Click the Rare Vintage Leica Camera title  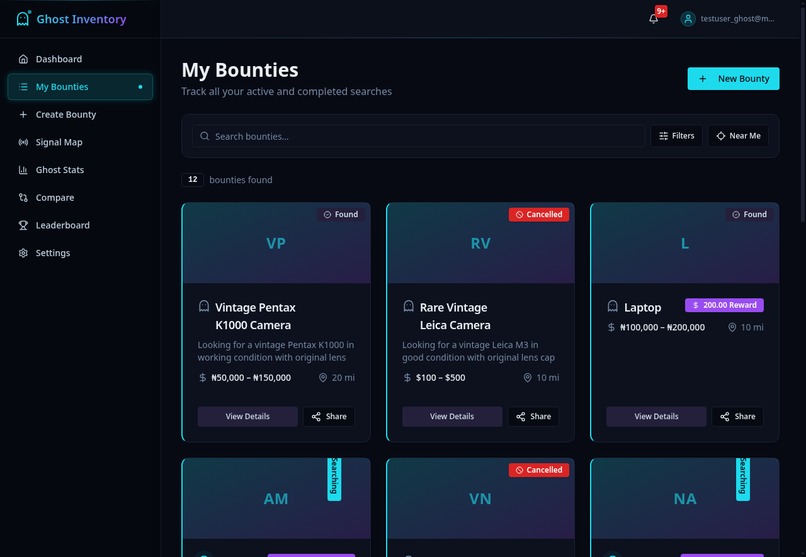(455, 316)
